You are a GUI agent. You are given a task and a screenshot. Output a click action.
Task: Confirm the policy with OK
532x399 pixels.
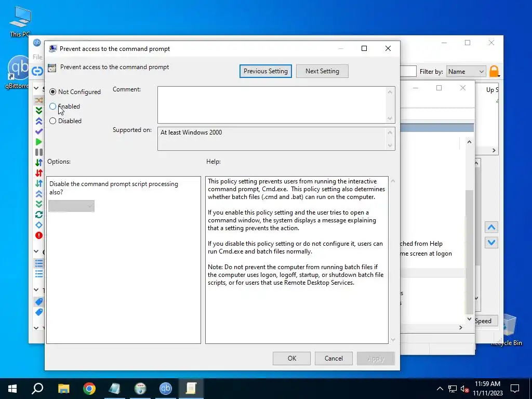[292, 358]
